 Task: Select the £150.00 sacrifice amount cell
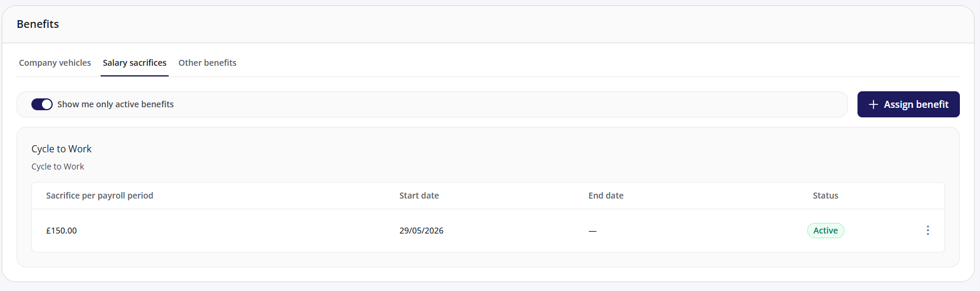62,231
